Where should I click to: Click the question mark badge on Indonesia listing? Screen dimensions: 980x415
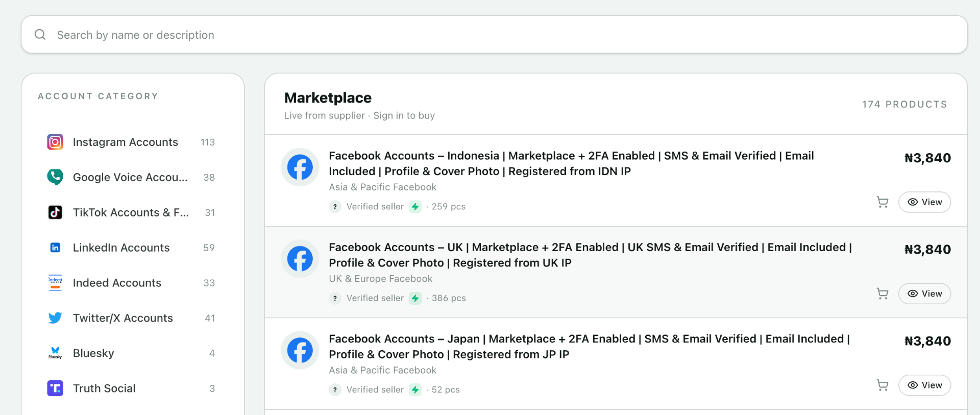335,207
